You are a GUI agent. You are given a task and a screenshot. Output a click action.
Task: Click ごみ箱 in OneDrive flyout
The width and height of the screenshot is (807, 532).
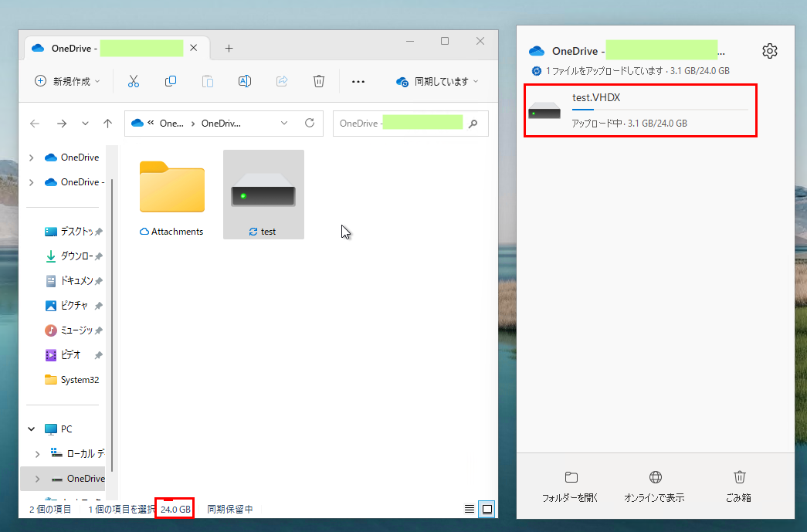(739, 486)
